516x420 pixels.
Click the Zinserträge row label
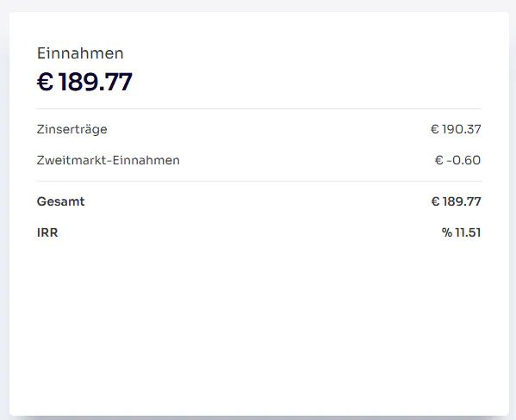tap(72, 129)
